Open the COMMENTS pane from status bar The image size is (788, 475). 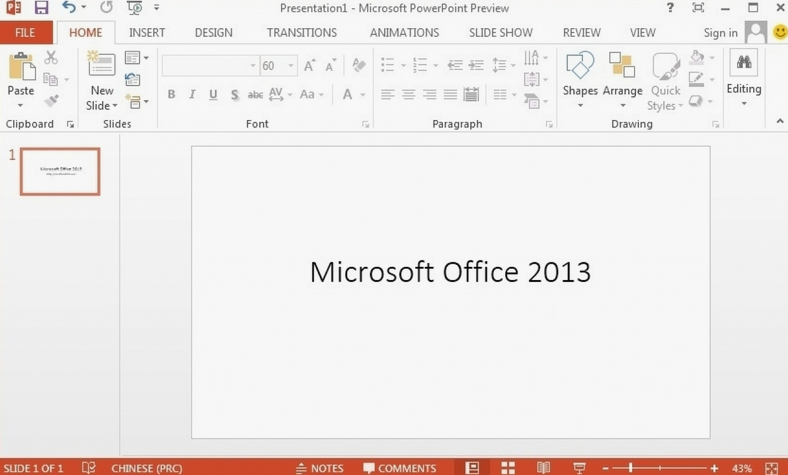[399, 467]
